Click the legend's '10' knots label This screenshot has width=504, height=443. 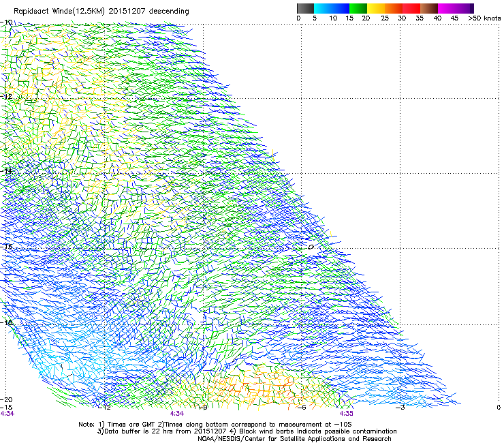pos(333,18)
